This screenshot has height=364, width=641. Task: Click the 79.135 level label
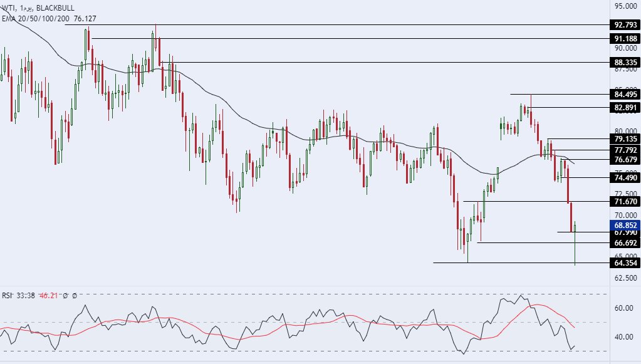pos(625,139)
